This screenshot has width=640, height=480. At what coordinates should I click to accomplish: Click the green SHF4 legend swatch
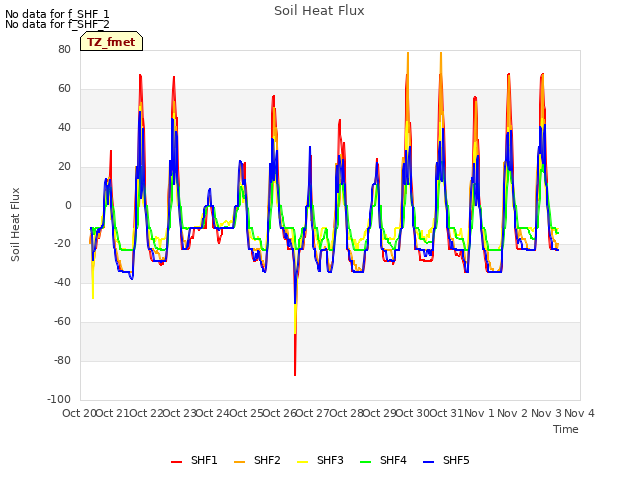tap(365, 462)
